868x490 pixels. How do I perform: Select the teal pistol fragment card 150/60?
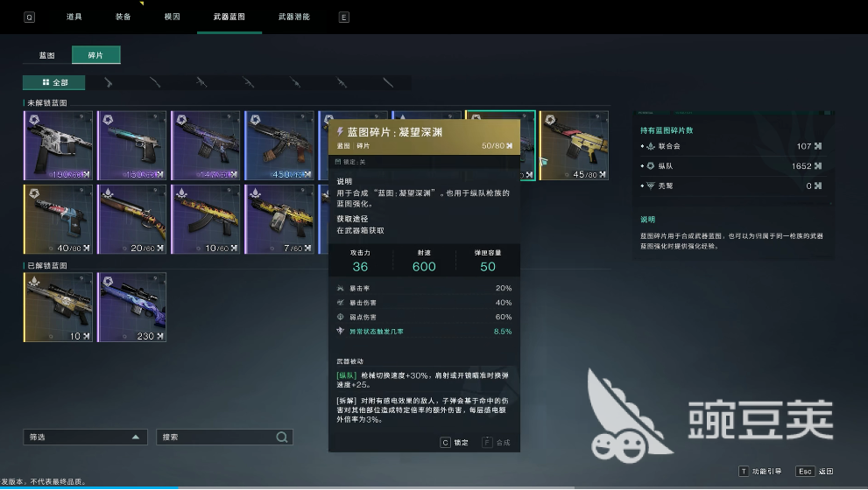pos(131,145)
